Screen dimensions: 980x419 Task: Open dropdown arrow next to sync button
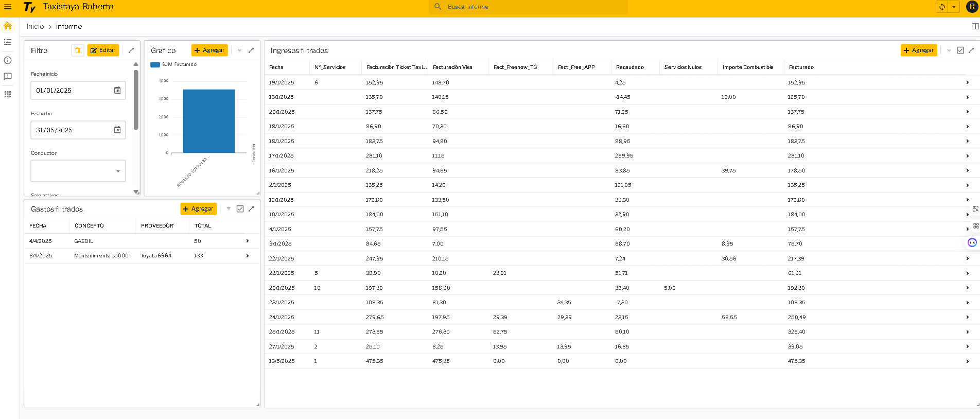[x=954, y=7]
